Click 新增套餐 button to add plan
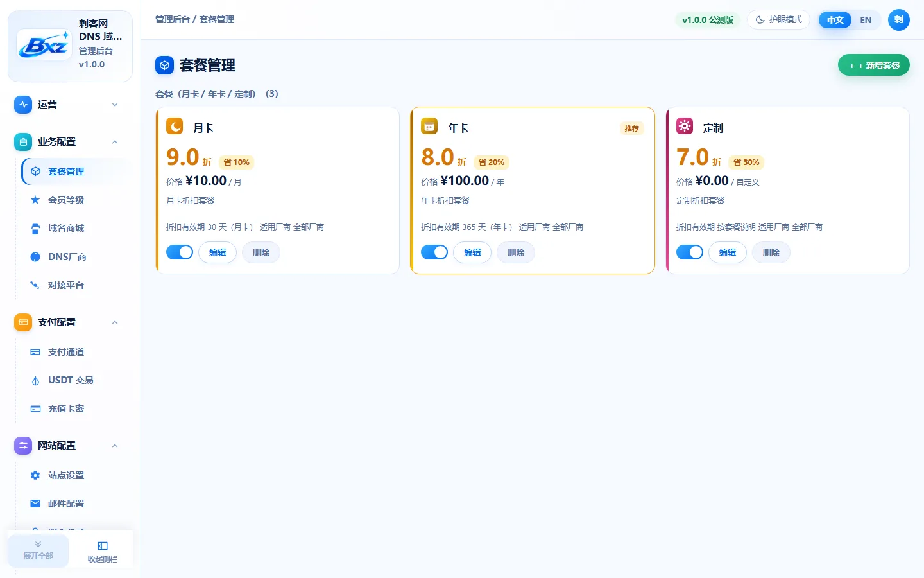924x578 pixels. pyautogui.click(x=874, y=66)
